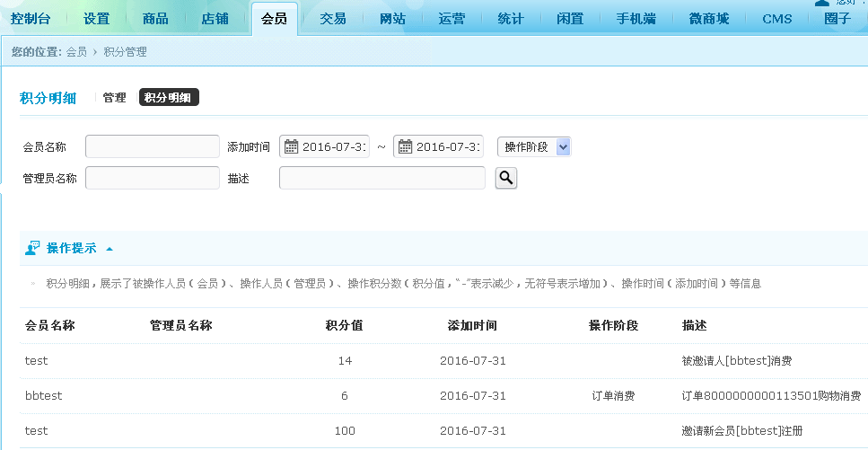Open the 圈子 menu
Viewport: 868px width, 450px height.
click(837, 19)
